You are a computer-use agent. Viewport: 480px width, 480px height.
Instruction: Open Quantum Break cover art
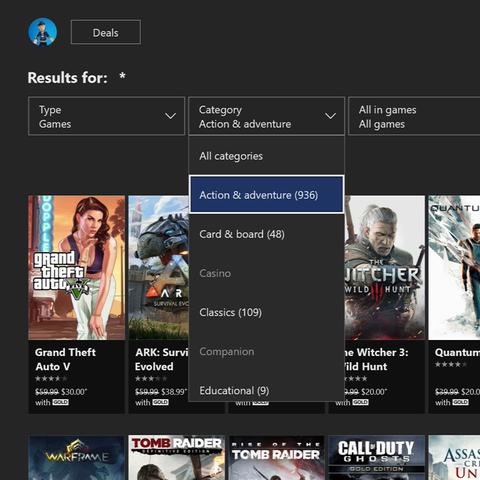[x=454, y=268]
